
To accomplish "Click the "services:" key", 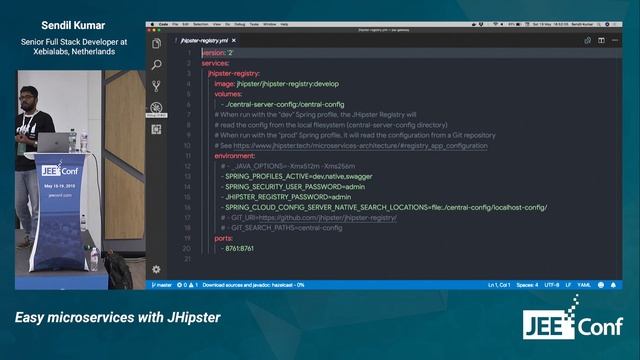I will (x=215, y=63).
